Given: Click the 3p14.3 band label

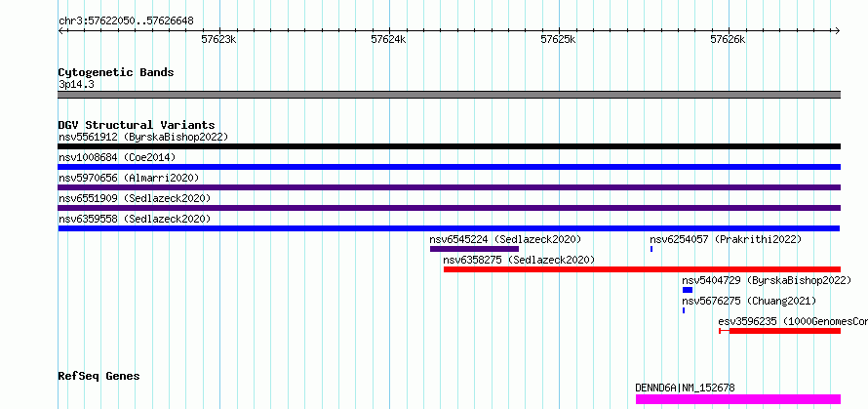Looking at the screenshot, I should [76, 85].
